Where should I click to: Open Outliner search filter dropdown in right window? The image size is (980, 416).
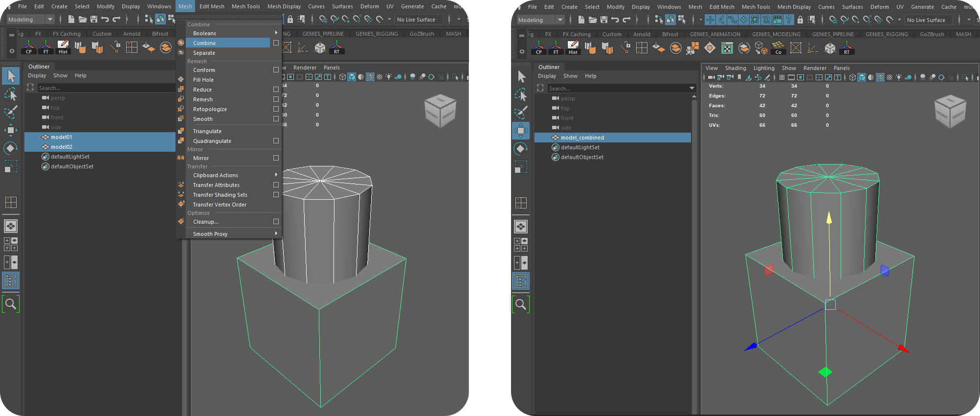point(691,89)
